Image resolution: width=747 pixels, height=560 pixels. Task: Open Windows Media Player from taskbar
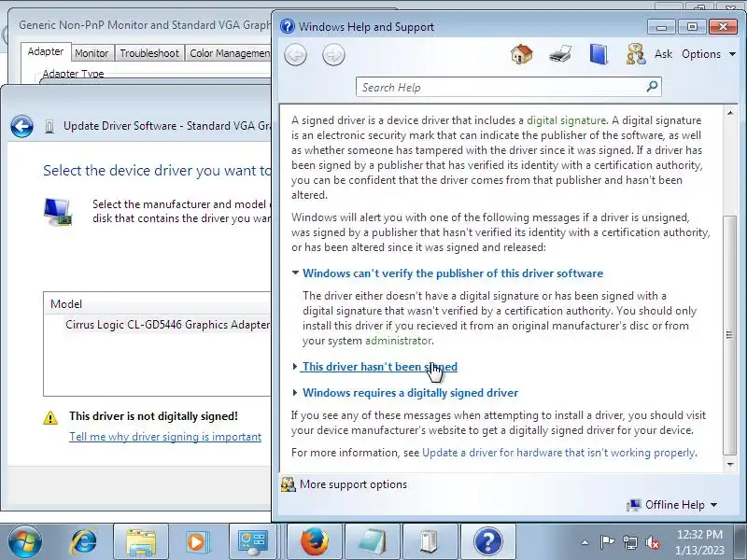click(197, 542)
